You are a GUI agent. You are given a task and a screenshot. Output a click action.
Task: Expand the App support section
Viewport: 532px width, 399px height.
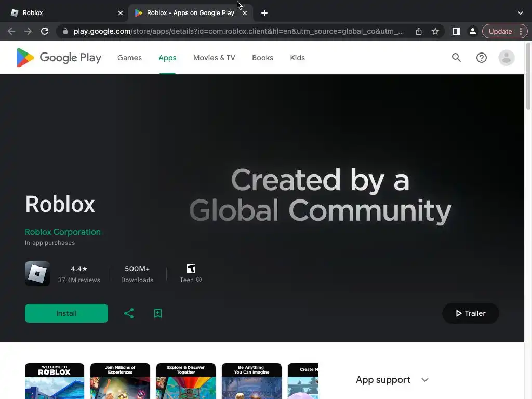pos(392,380)
